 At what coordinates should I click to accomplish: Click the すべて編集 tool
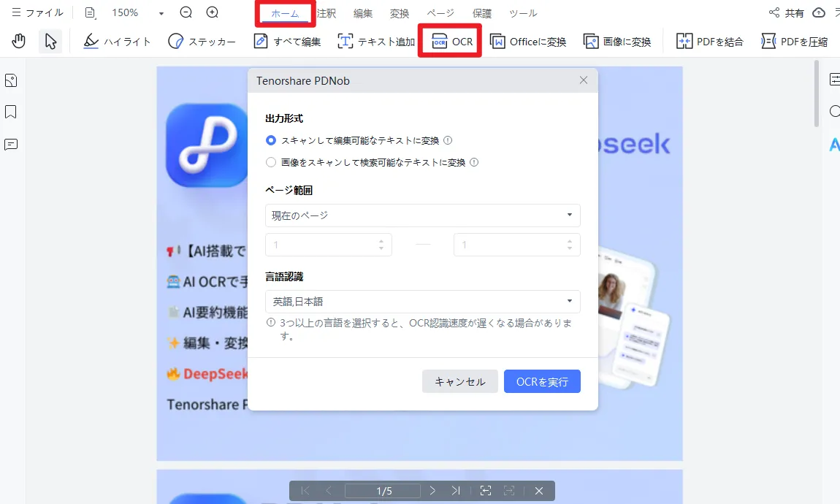point(287,41)
